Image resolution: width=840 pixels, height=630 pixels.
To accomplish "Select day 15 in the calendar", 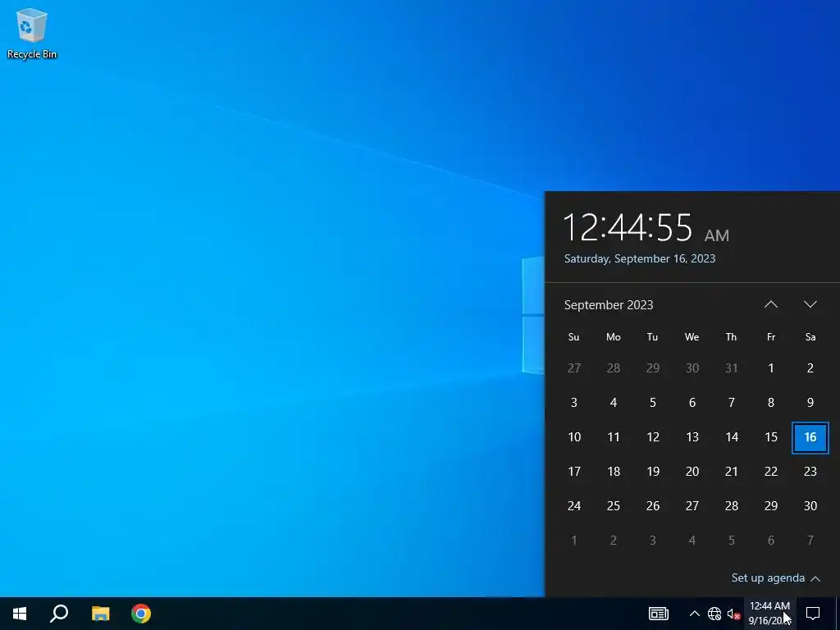I will point(771,437).
